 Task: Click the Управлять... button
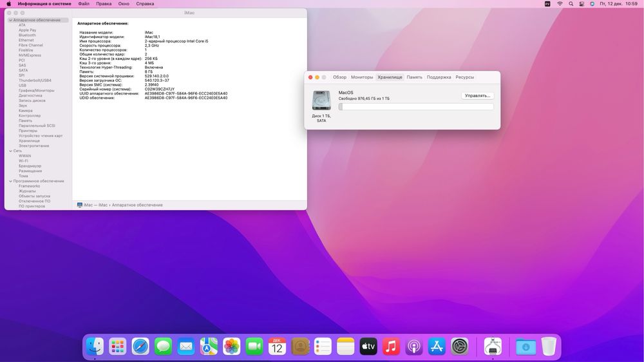477,95
